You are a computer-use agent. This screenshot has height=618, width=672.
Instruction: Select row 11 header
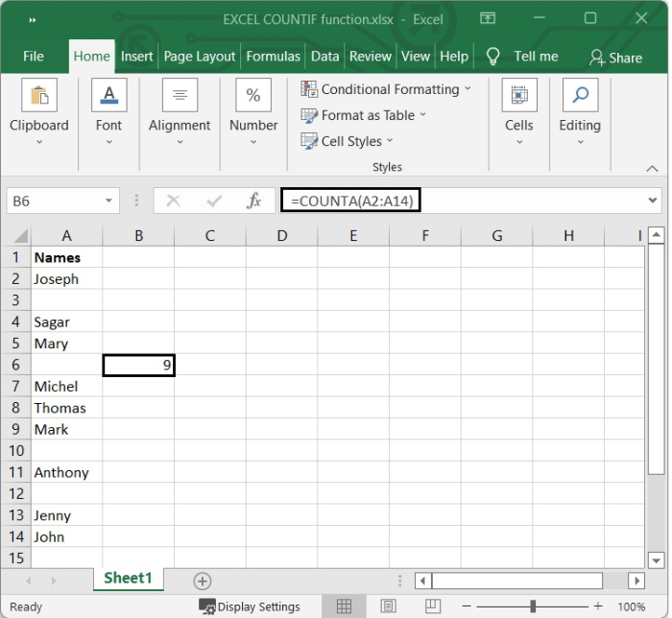pos(16,472)
